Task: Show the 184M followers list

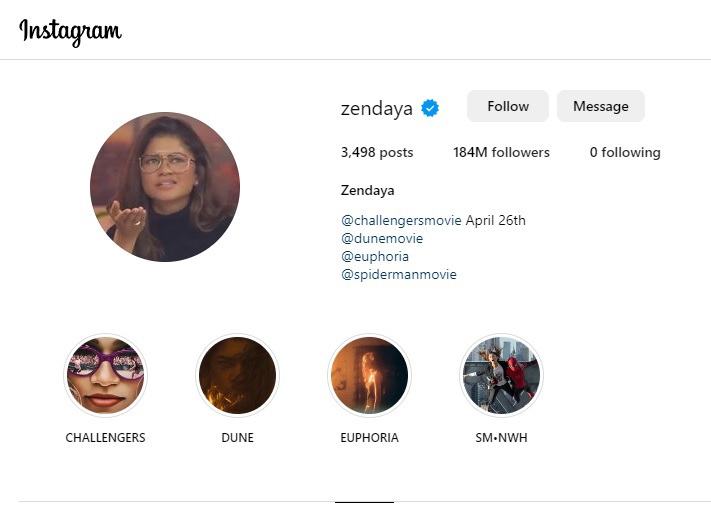Action: [502, 152]
